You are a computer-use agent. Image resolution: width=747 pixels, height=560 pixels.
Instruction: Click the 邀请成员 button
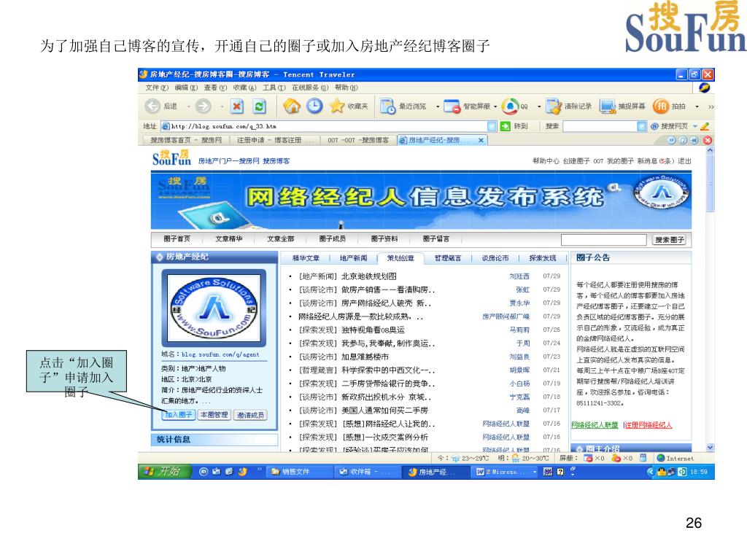[x=251, y=415]
